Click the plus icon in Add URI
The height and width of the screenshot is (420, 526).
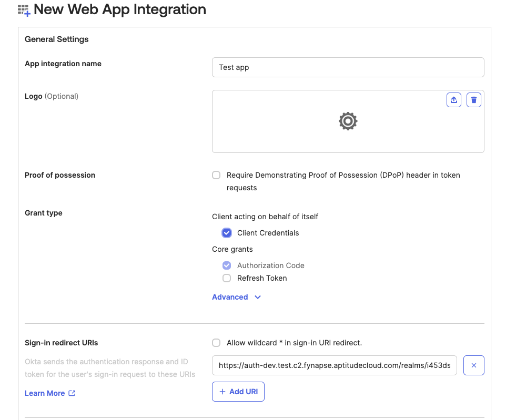tap(222, 392)
